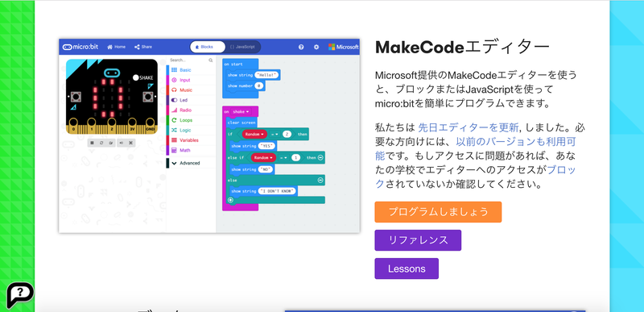Click the 3V pin on the micro:bit simulator
The width and height of the screenshot is (644, 312).
(132, 125)
